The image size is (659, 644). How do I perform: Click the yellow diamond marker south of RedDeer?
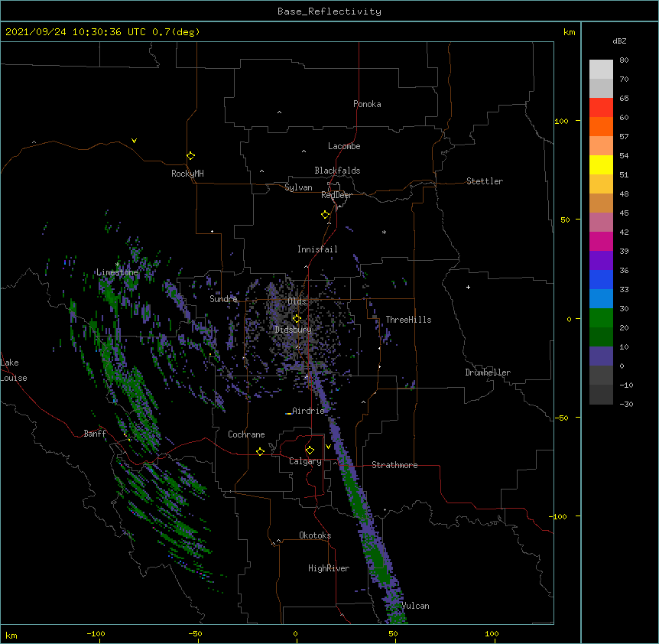pyautogui.click(x=325, y=215)
